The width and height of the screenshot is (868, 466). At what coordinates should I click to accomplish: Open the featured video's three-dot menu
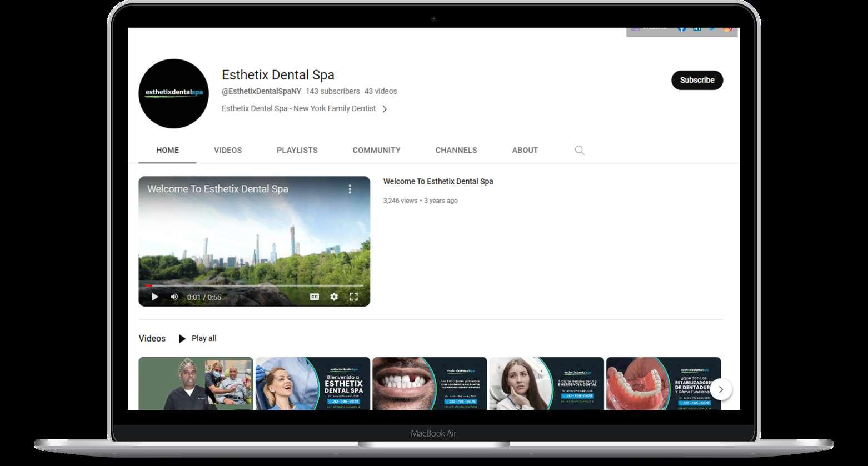click(350, 189)
